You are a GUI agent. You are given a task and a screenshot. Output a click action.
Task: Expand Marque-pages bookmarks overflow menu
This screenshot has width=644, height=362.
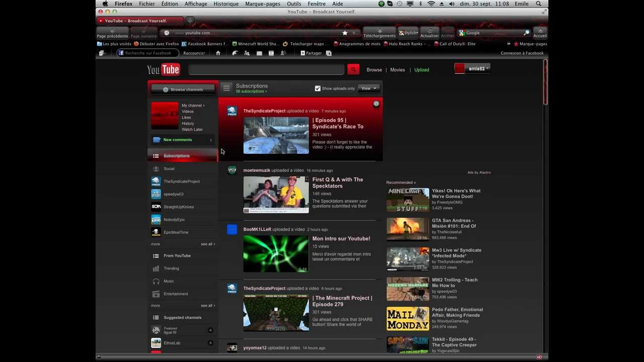(x=508, y=44)
